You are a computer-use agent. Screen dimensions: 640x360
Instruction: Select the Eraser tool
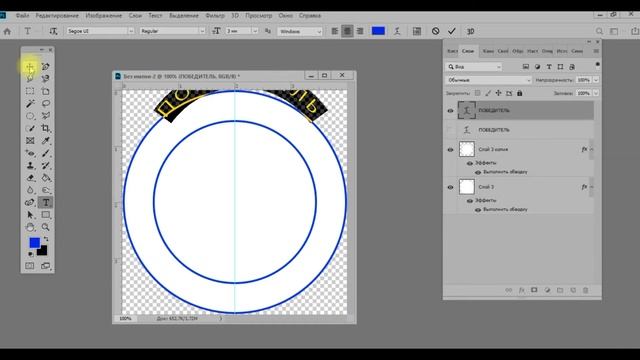point(30,178)
